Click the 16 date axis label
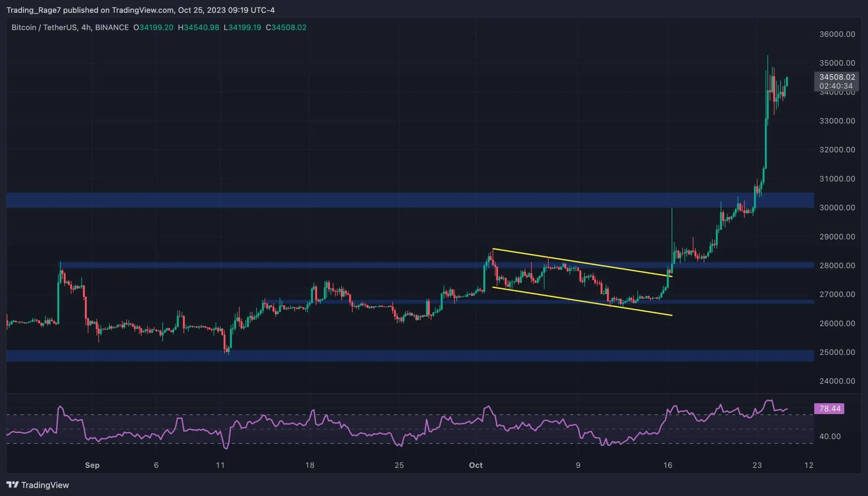This screenshot has height=496, width=868. 668,465
